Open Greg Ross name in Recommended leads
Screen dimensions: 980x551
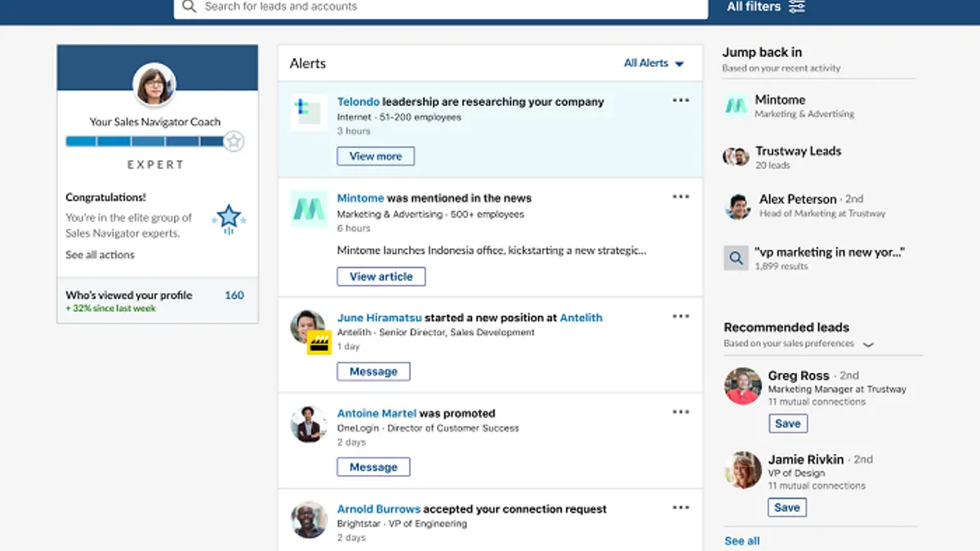799,375
